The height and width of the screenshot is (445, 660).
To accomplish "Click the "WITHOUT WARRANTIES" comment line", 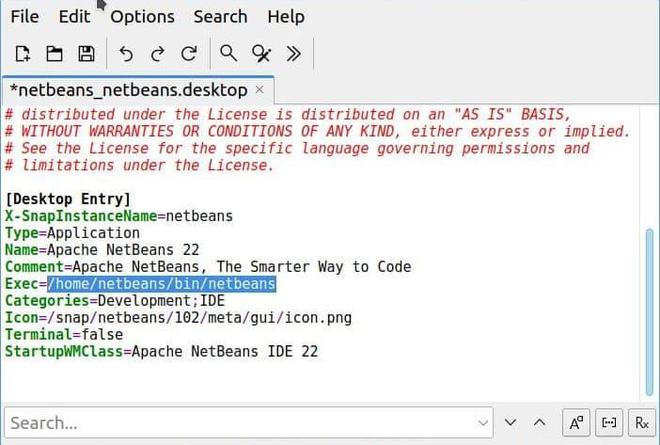I will tap(318, 131).
